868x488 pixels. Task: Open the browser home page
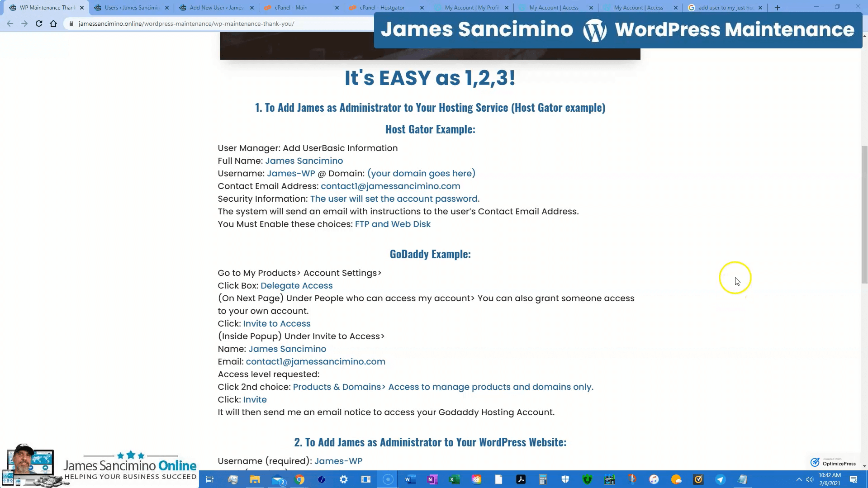pos(53,24)
